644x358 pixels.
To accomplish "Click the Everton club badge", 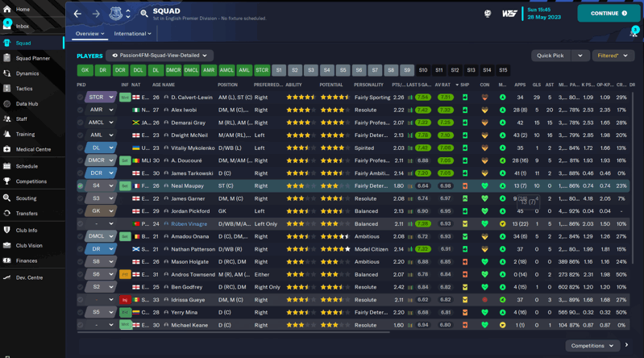I will [x=114, y=14].
